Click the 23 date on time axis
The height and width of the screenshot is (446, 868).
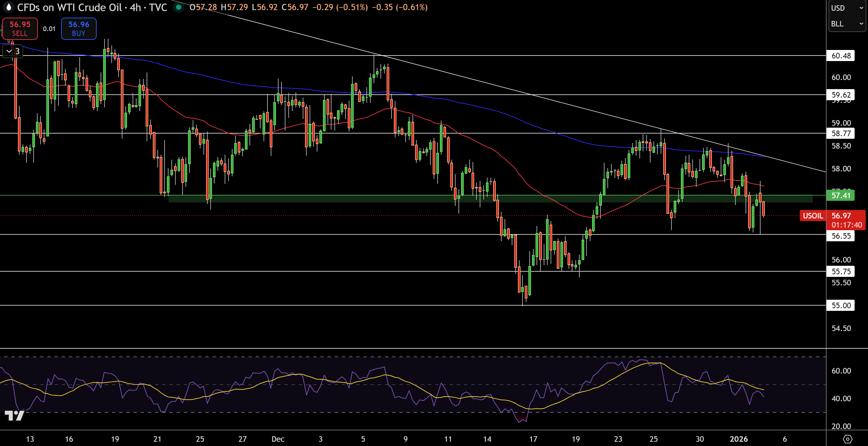coord(618,439)
